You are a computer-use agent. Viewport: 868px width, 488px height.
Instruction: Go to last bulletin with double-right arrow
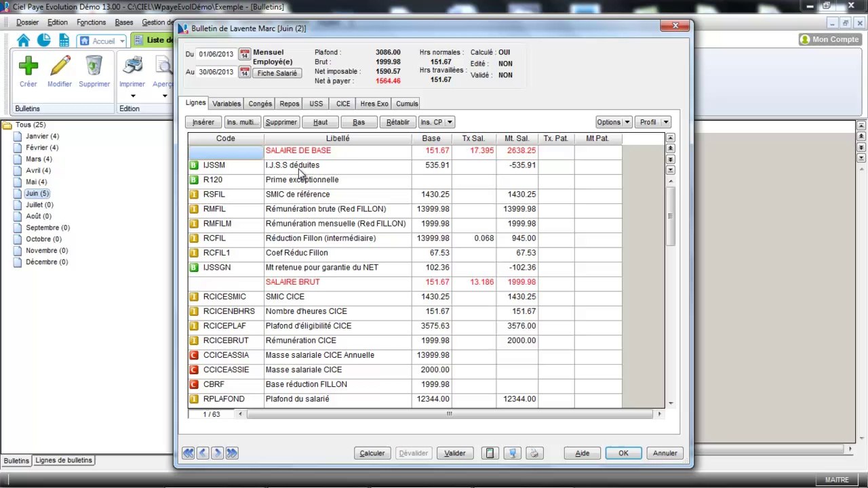tap(232, 453)
